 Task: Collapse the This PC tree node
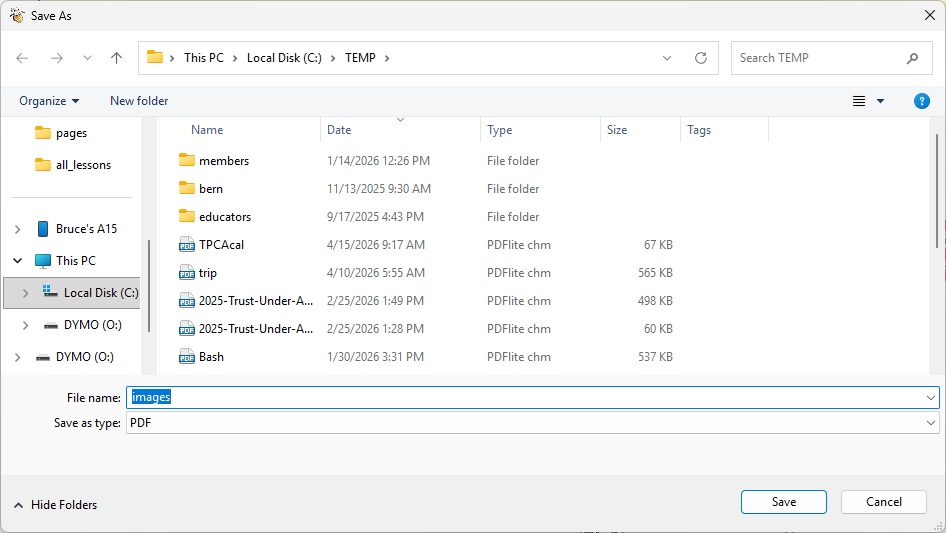point(17,261)
